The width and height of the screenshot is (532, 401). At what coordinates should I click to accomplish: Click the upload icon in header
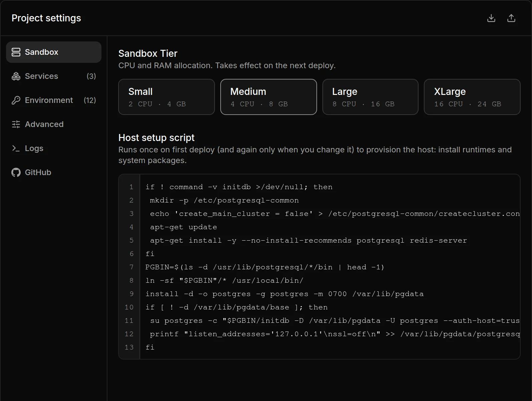click(x=511, y=18)
